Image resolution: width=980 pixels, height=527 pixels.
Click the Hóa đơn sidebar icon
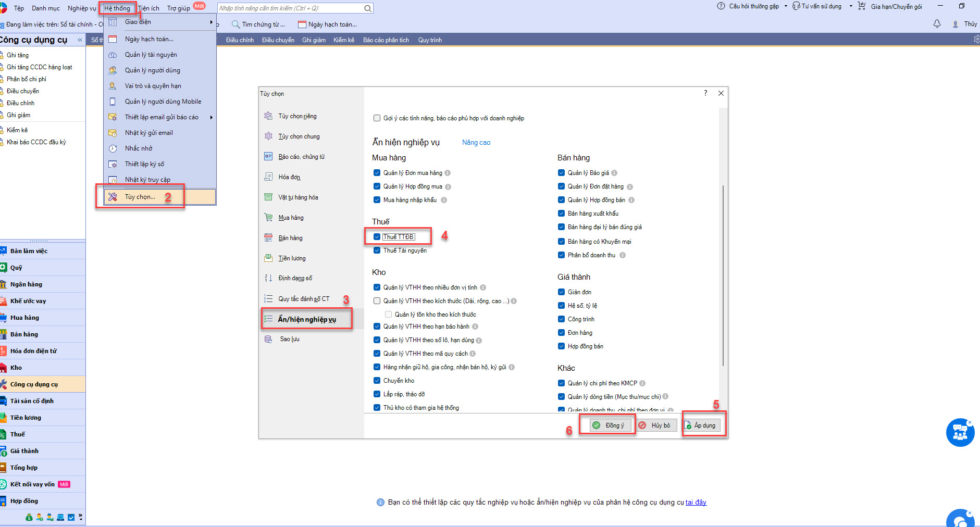coord(268,177)
